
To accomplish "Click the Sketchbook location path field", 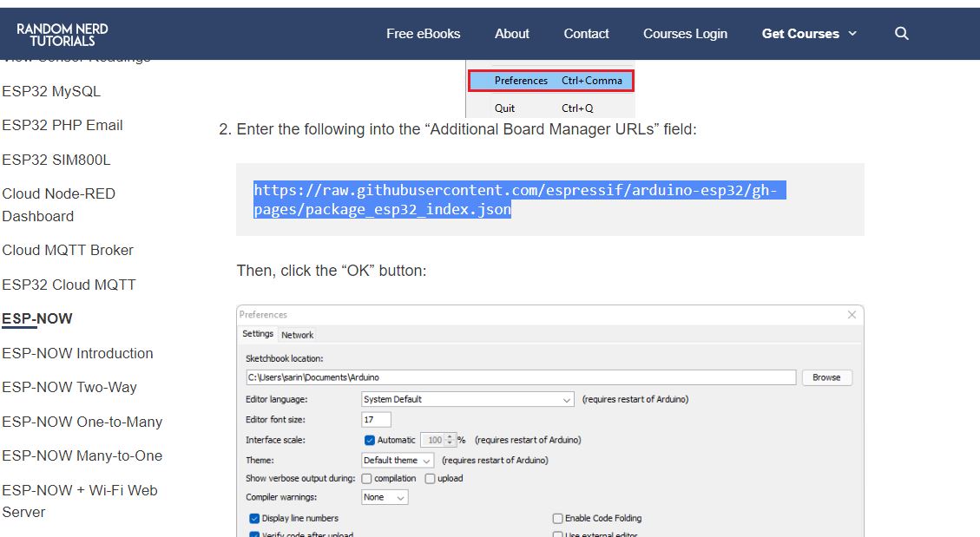I will pyautogui.click(x=521, y=377).
